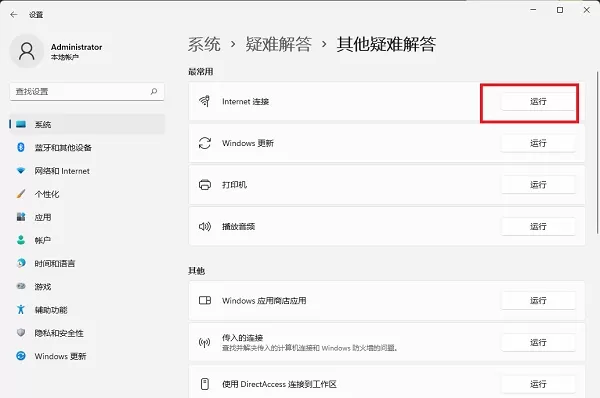Run the 播放音频 troubleshooter
This screenshot has height=398, width=600.
(538, 227)
